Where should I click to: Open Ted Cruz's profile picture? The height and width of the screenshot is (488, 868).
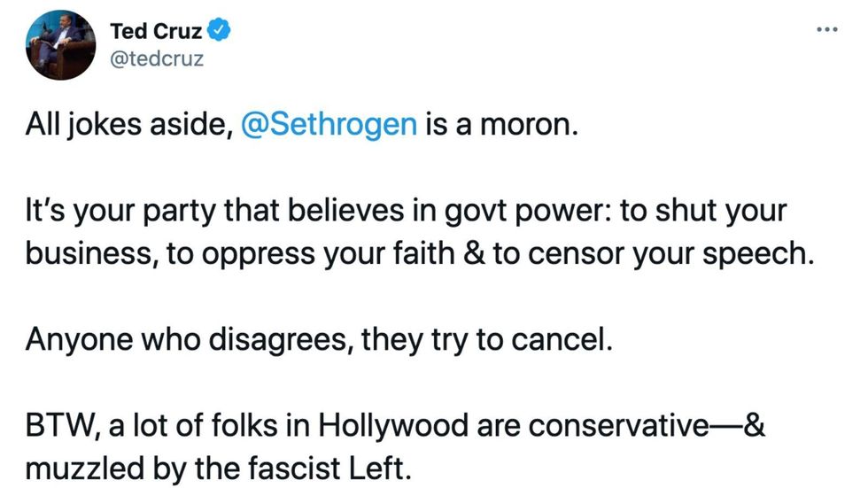(61, 47)
